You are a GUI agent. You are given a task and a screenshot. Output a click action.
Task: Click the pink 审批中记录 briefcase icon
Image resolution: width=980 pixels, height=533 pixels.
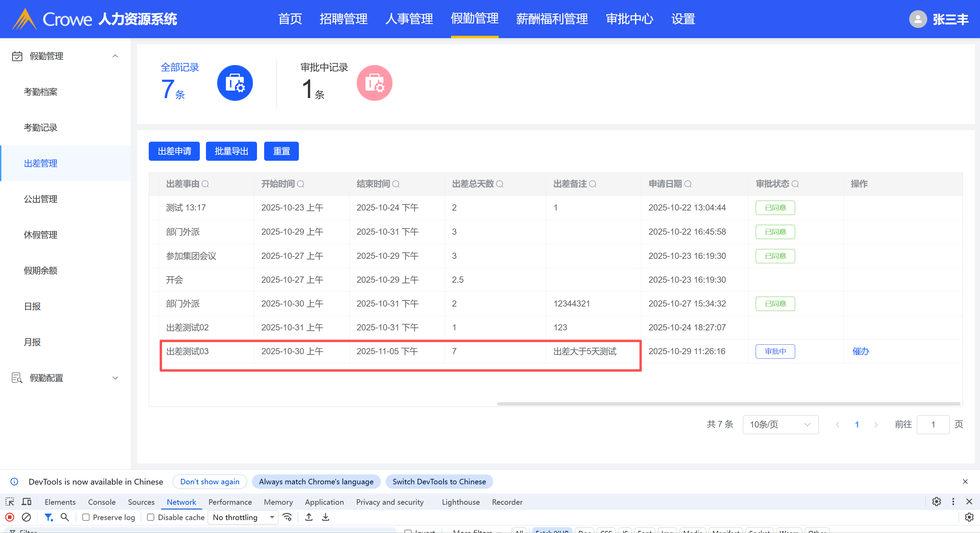click(374, 83)
